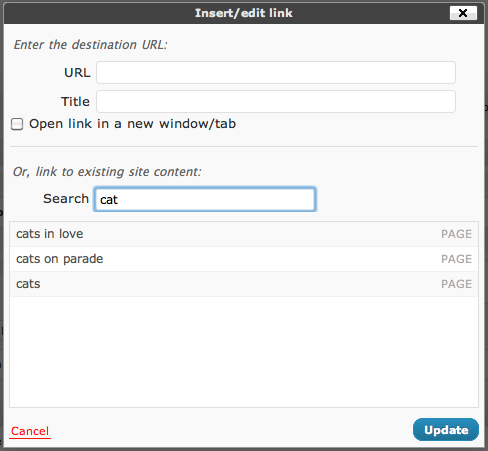Click PAGE tag on the 'cats' row
Image resolution: width=488 pixels, height=451 pixels.
coord(456,284)
